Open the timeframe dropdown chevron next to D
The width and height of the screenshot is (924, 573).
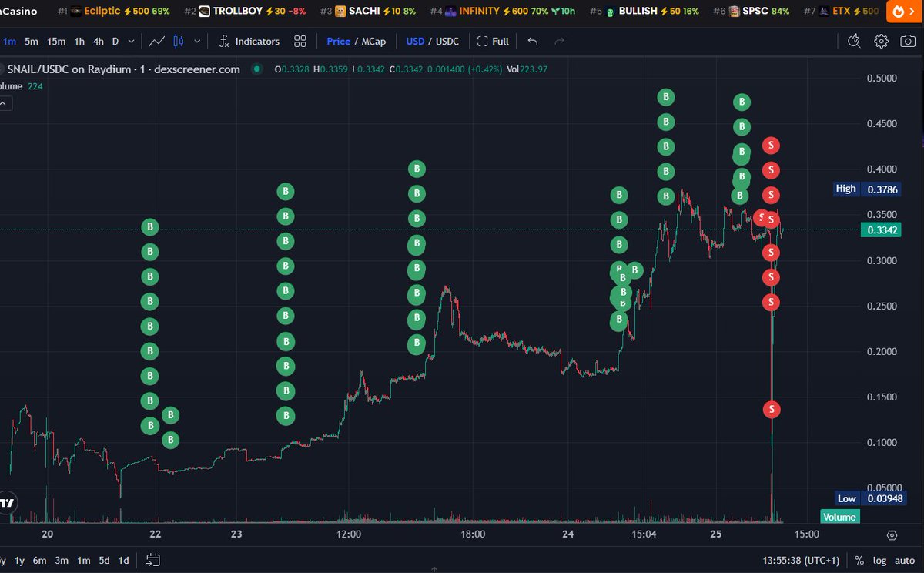(130, 41)
